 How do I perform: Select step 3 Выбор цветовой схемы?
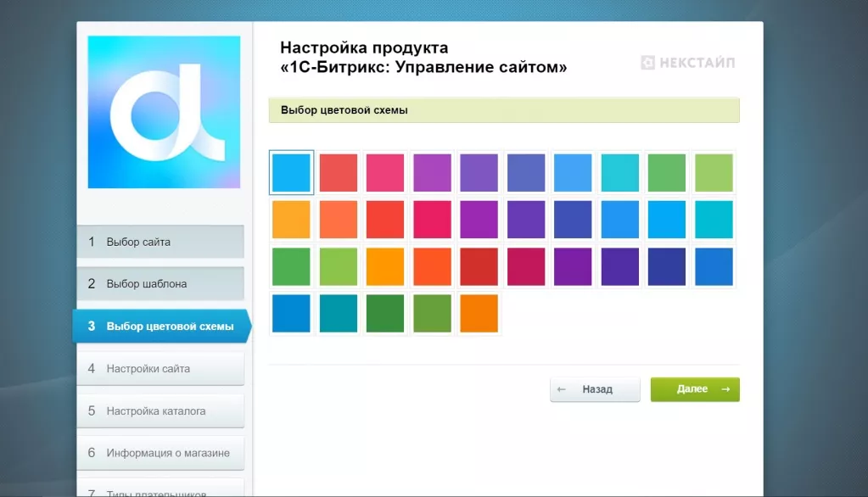[x=162, y=326]
